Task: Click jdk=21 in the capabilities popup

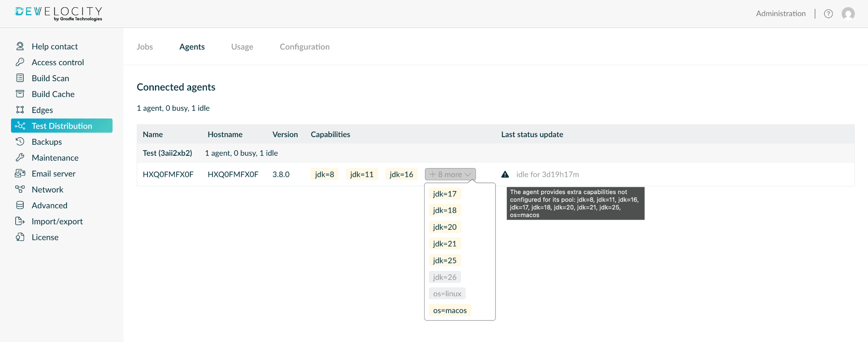Action: 445,244
